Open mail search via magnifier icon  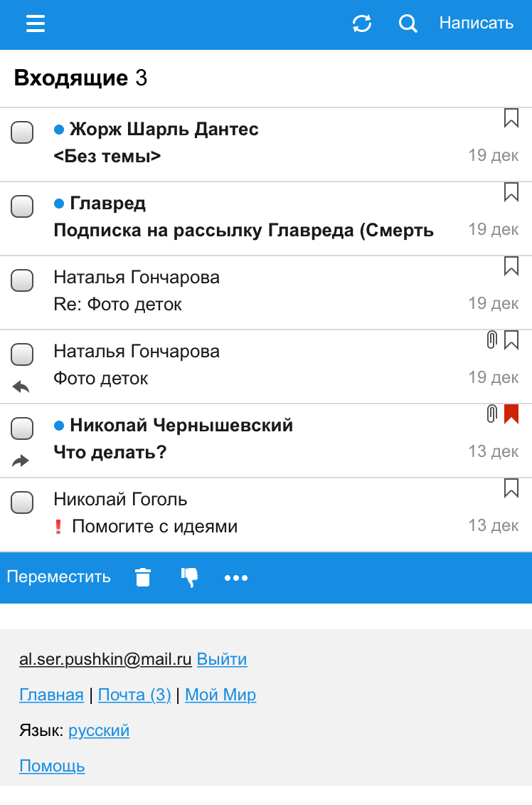[x=408, y=23]
